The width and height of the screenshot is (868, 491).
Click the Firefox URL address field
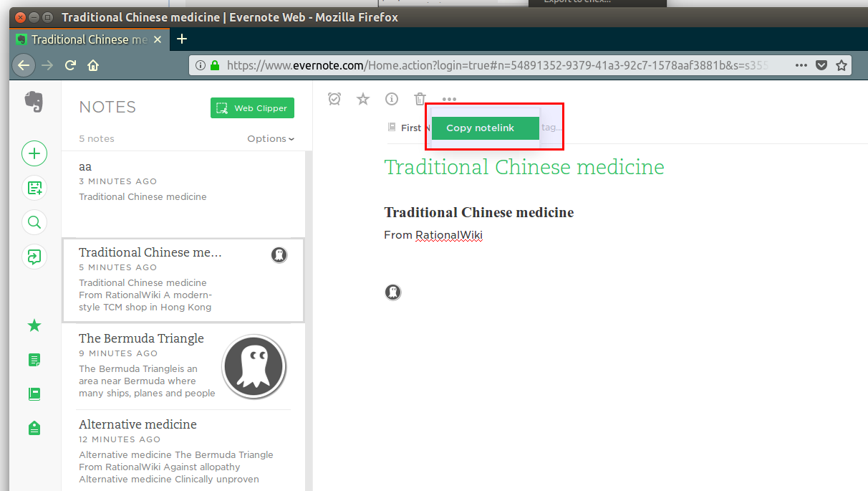click(x=494, y=65)
